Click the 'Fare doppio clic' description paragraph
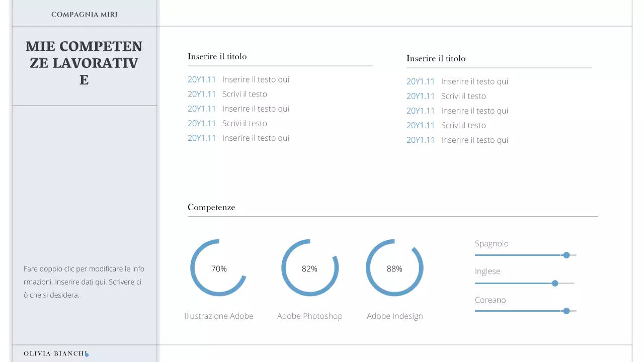 click(x=84, y=282)
